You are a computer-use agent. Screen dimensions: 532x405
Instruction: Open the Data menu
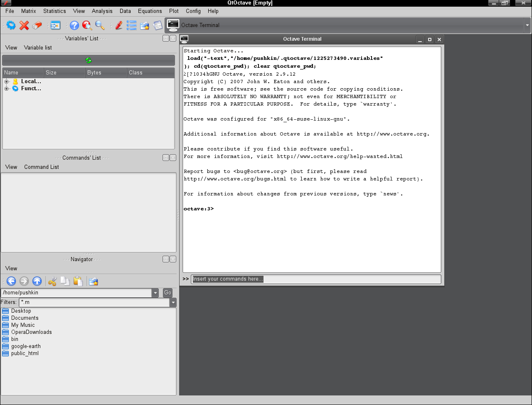pyautogui.click(x=125, y=11)
